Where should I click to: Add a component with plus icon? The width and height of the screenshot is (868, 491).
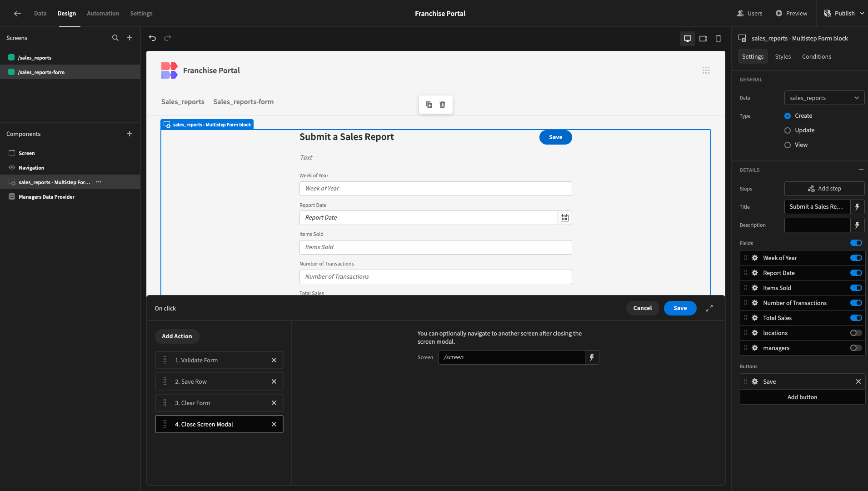point(130,134)
